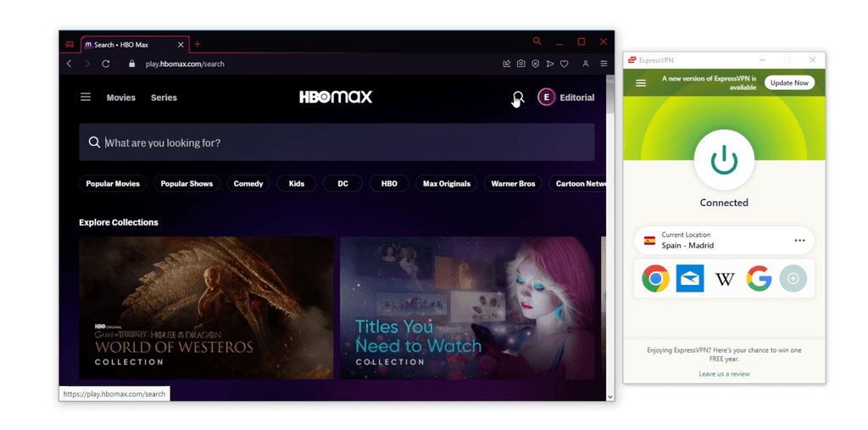Click the Leave us a review link
Screen dimensions: 868x430
coord(724,374)
